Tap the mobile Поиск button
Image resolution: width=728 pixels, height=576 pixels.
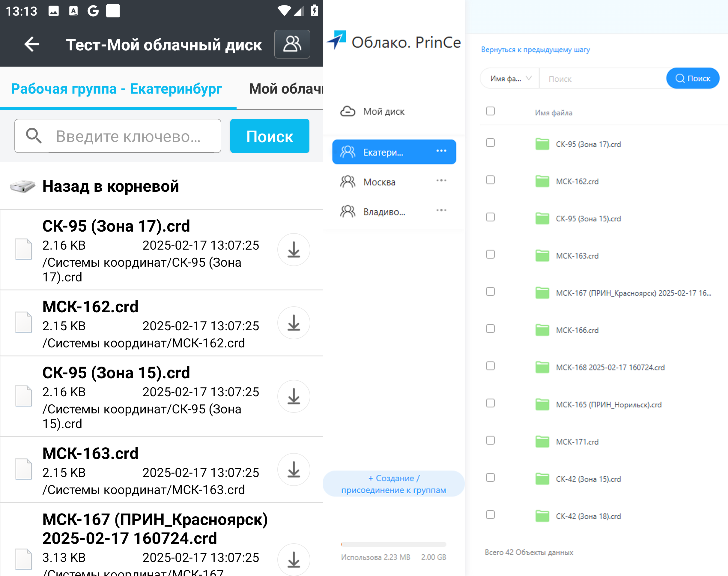tap(270, 136)
